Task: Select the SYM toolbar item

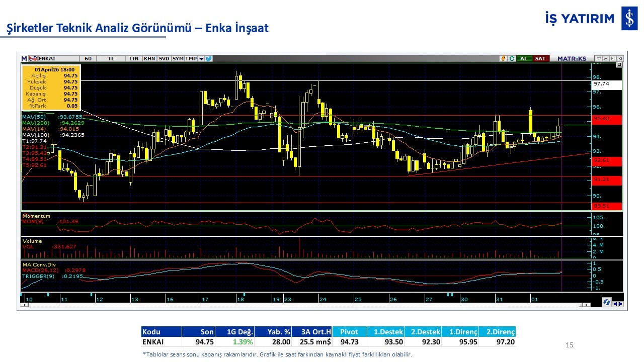Action: pyautogui.click(x=178, y=59)
